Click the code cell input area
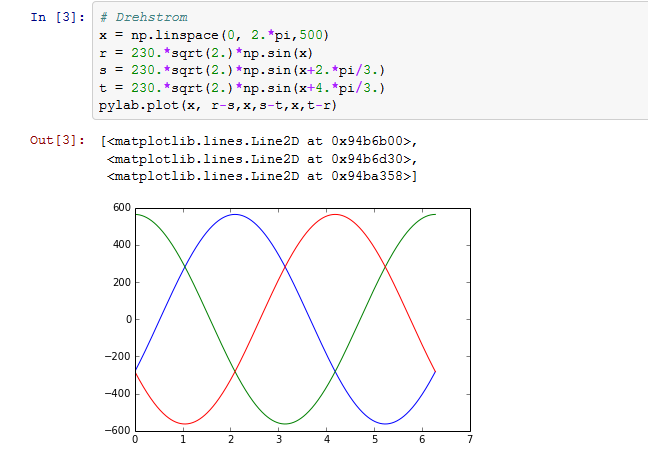Viewport: 648px width, 454px height. [370, 61]
